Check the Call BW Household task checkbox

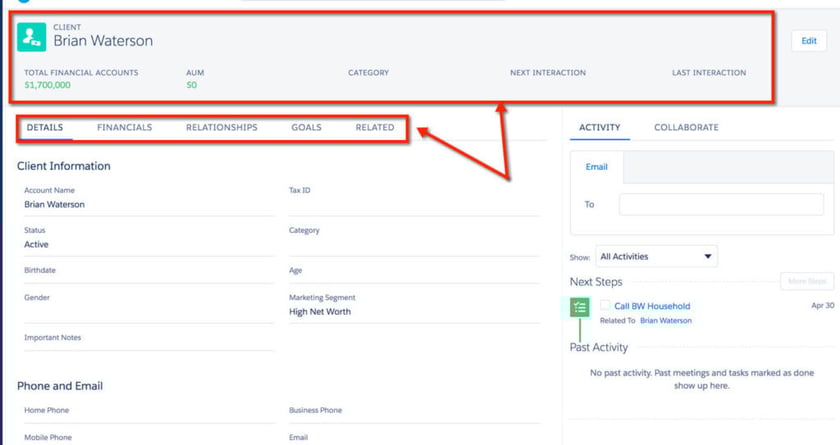point(605,305)
